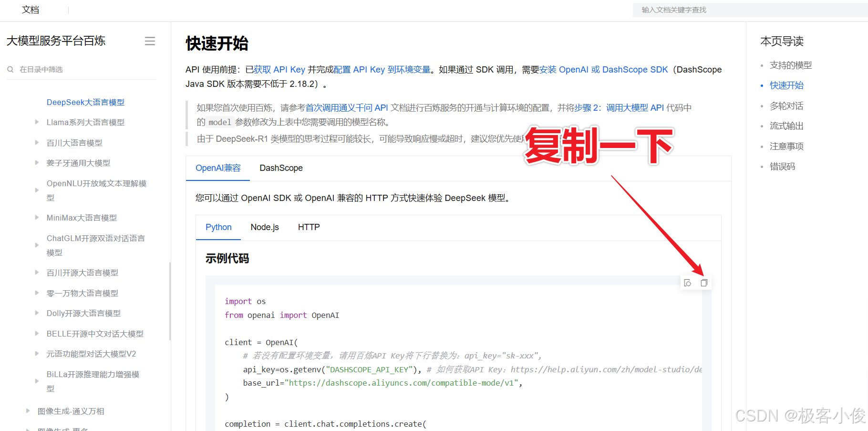Jump to 流式输出 in page guide

pyautogui.click(x=786, y=126)
